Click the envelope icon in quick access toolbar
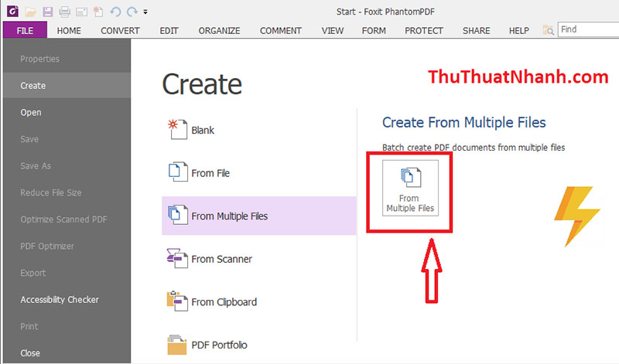The height and width of the screenshot is (364, 619). (81, 12)
